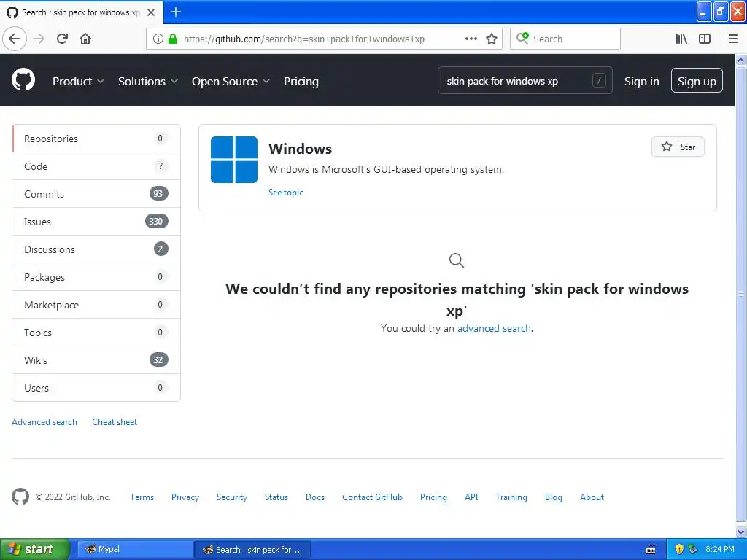
Task: Open the API footer link
Action: [471, 497]
